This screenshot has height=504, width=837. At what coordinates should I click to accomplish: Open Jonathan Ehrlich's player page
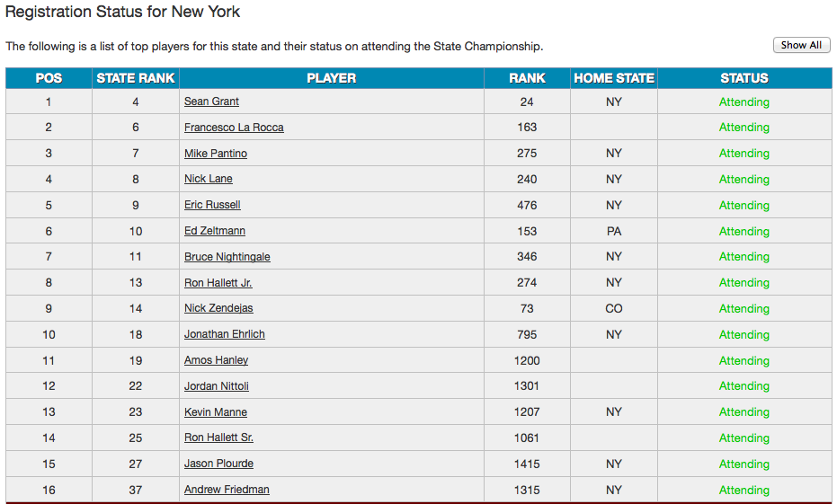(225, 334)
